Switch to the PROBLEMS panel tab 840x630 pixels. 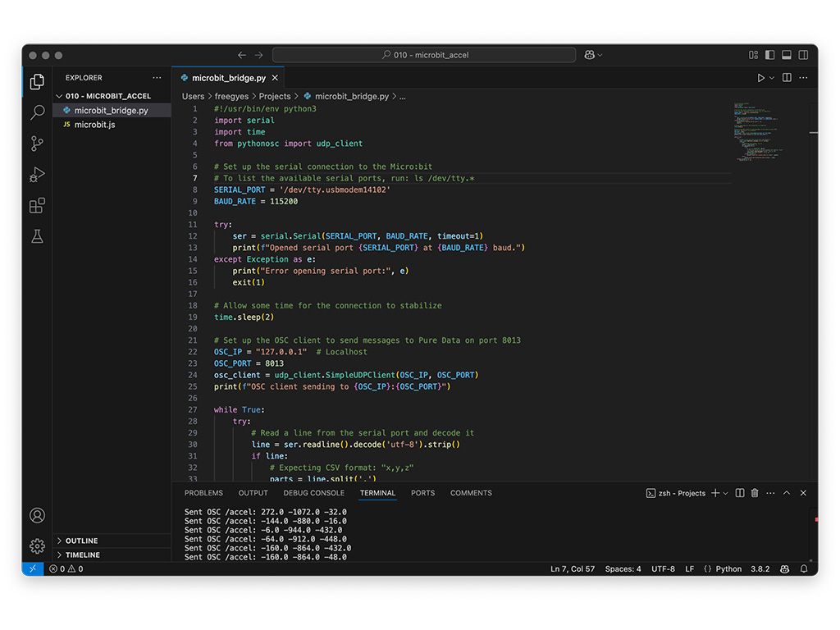coord(203,493)
